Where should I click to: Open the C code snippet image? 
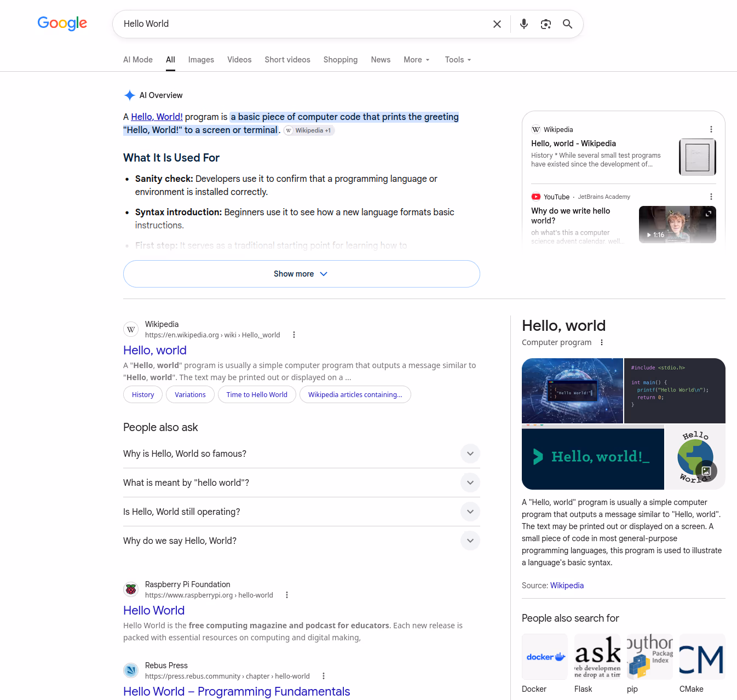[x=675, y=391]
